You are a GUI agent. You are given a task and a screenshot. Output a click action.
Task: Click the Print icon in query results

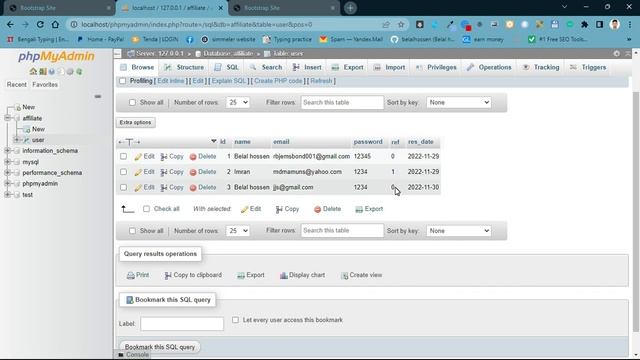coord(131,276)
